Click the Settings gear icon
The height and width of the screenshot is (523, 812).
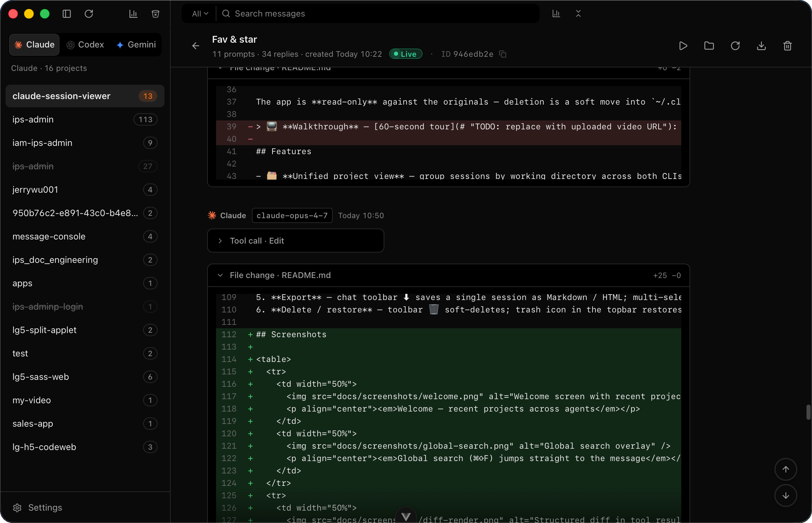(17, 508)
